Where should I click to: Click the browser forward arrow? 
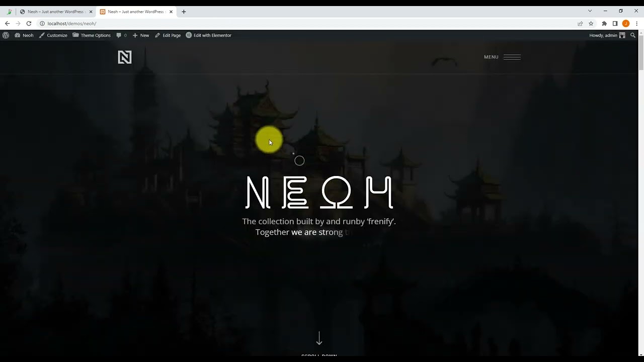tap(18, 24)
